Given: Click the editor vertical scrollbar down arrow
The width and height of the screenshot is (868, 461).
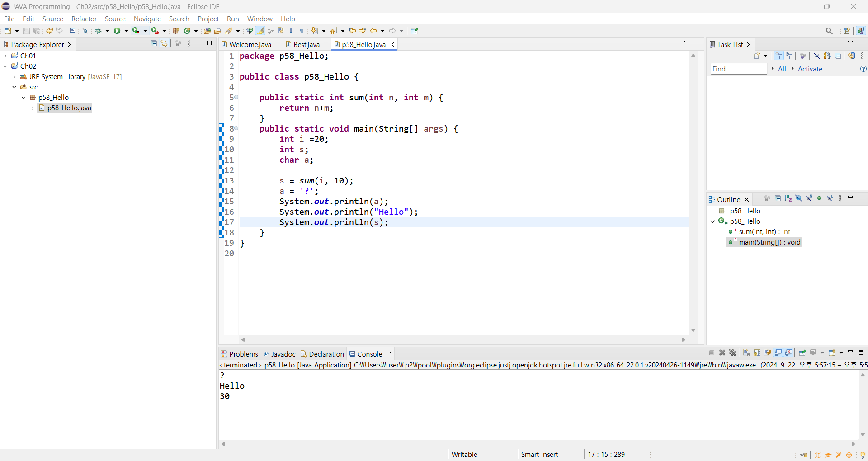Looking at the screenshot, I should [x=693, y=330].
